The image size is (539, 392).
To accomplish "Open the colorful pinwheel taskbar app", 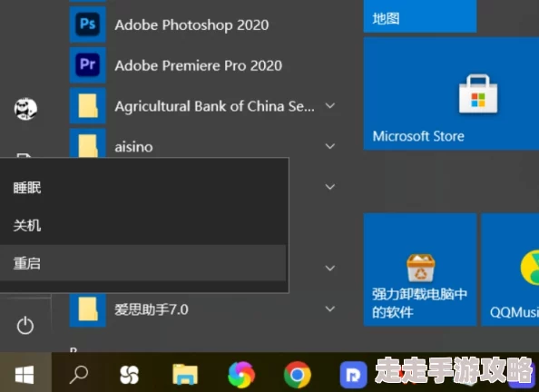I will (241, 375).
